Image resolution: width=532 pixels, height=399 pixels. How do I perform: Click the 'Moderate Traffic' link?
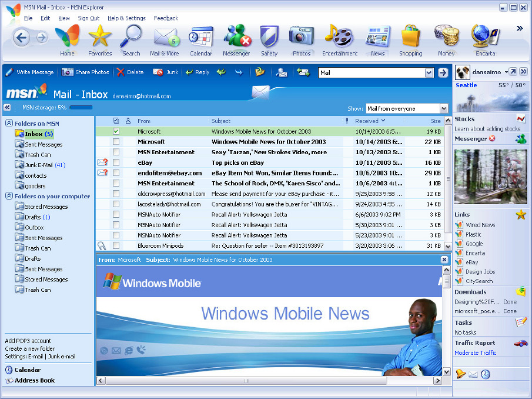(x=475, y=353)
